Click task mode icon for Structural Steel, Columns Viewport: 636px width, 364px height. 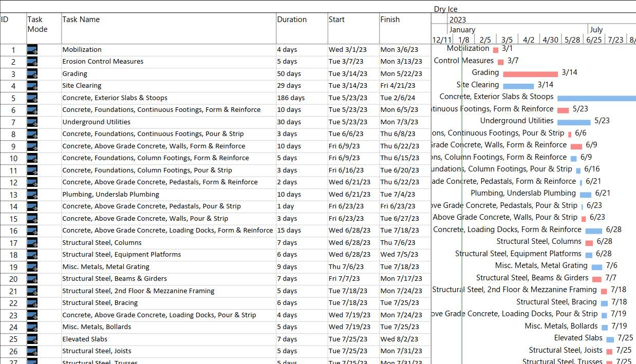(32, 243)
